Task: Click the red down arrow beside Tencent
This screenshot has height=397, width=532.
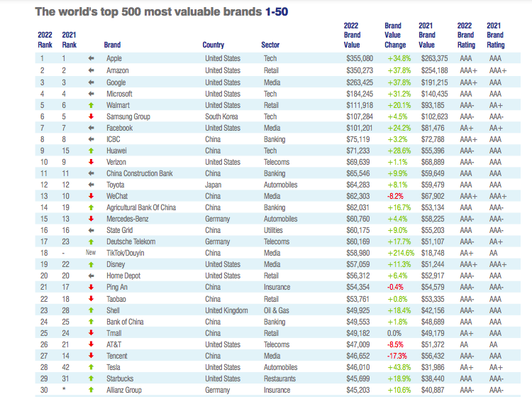Action: pyautogui.click(x=91, y=356)
